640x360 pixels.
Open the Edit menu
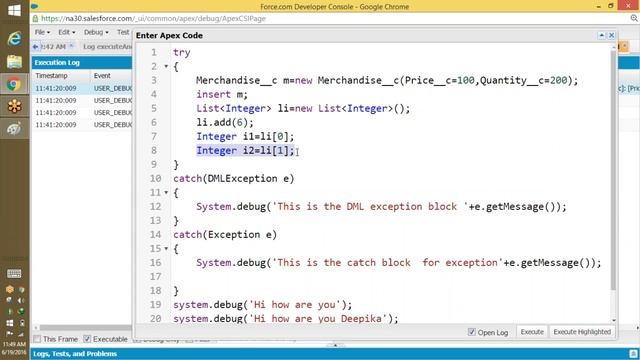click(67, 32)
